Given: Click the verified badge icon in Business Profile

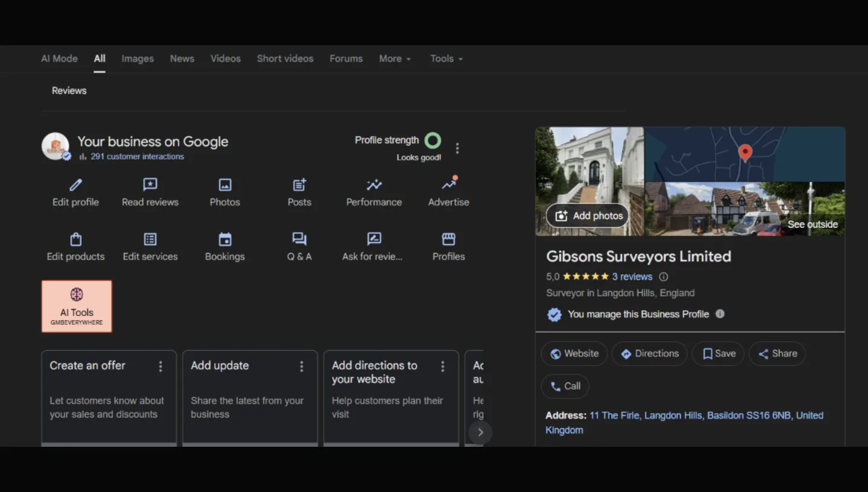Looking at the screenshot, I should [x=554, y=314].
